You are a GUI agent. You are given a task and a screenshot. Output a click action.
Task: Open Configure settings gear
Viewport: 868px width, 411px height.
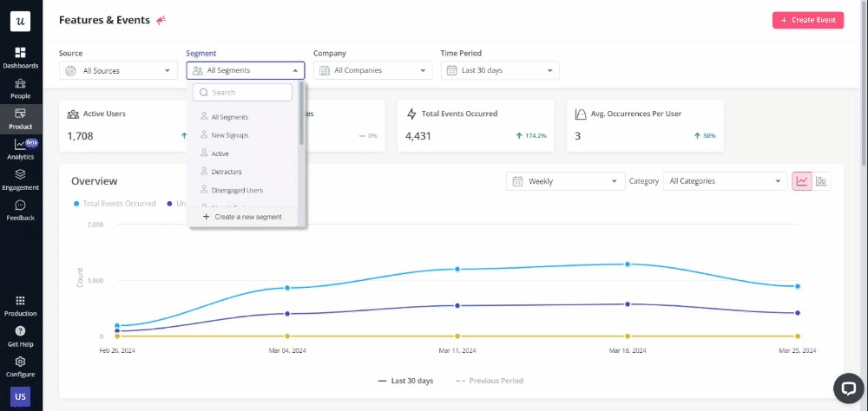click(x=20, y=366)
